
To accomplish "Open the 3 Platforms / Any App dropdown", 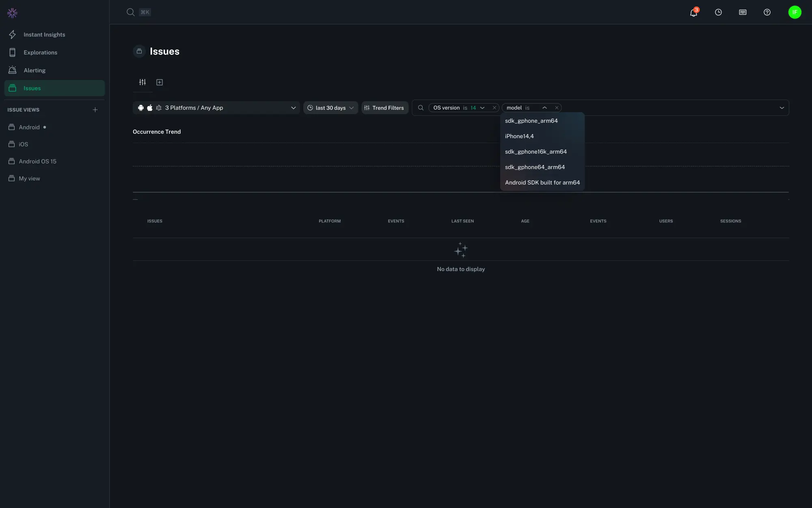I will click(216, 108).
